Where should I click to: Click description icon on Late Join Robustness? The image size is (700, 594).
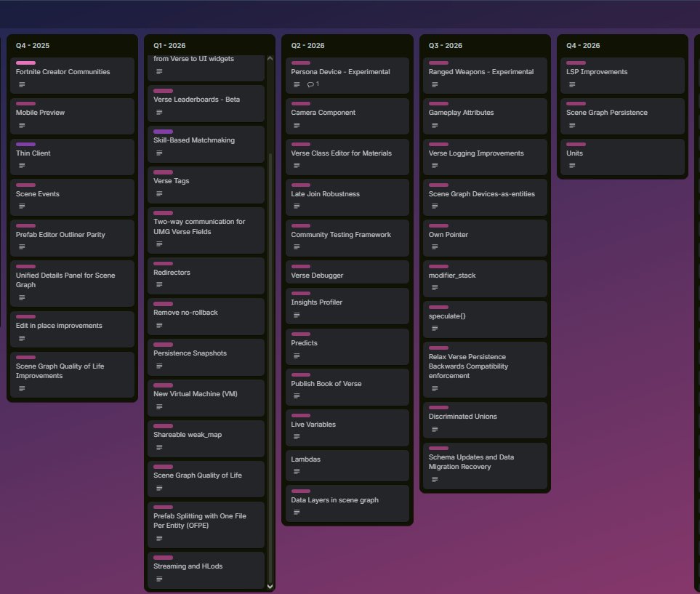click(x=297, y=206)
